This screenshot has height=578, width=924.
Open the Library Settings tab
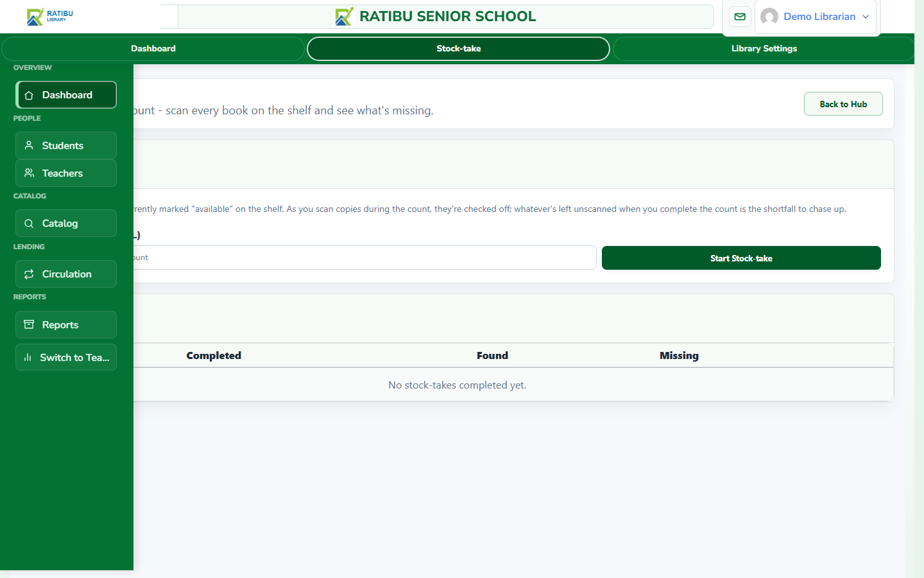point(764,49)
